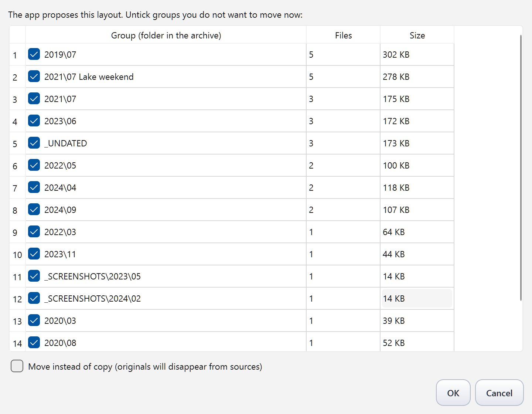The width and height of the screenshot is (532, 414).
Task: Select the 14 KB size cell in row 12
Action: coord(417,298)
